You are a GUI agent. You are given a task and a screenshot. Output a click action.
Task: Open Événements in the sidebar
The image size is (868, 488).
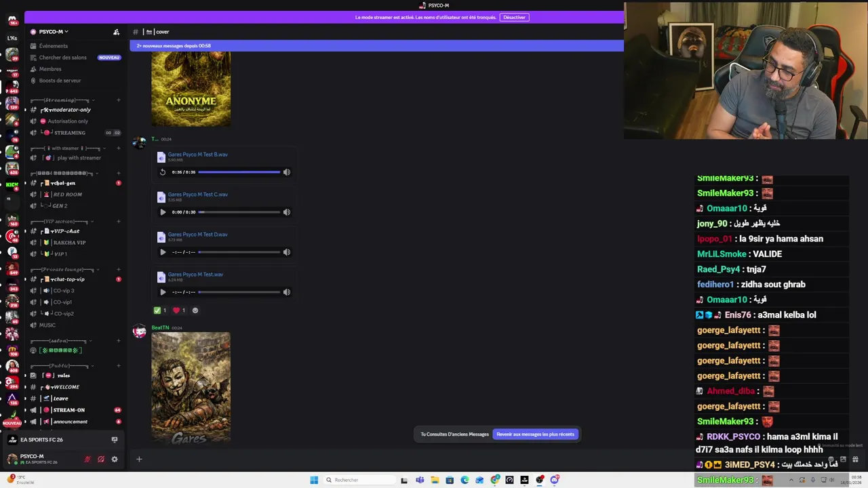pyautogui.click(x=53, y=46)
